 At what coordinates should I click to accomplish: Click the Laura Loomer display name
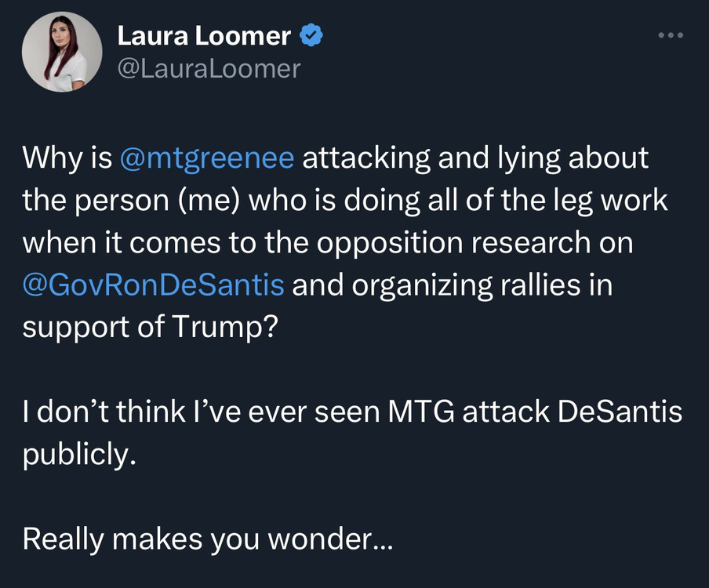click(x=204, y=35)
